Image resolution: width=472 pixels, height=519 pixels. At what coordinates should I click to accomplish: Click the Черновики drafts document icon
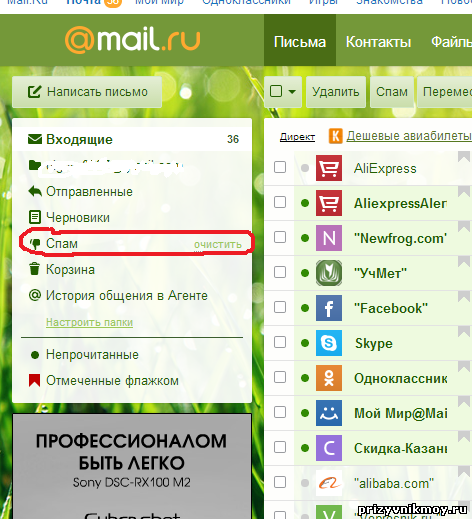(x=35, y=217)
